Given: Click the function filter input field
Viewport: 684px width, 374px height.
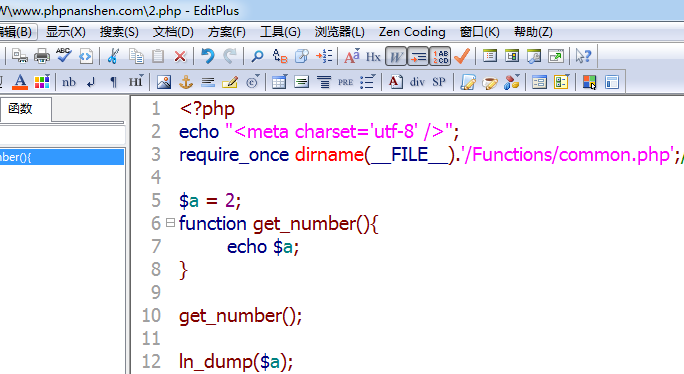Looking at the screenshot, I should pos(62,135).
